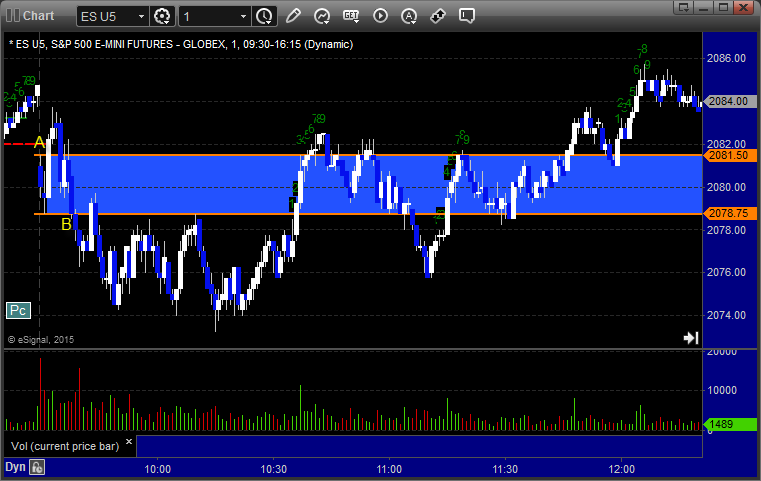
Task: Select the yellow B marker
Action: (66, 224)
